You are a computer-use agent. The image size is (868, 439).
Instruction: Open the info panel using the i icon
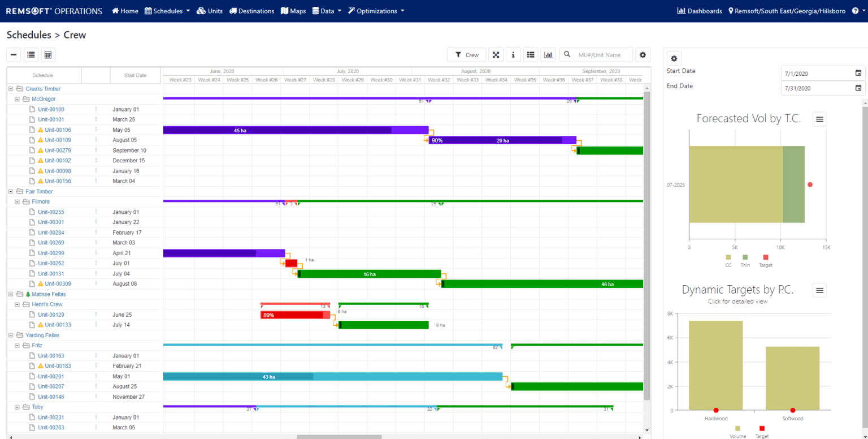(x=513, y=54)
